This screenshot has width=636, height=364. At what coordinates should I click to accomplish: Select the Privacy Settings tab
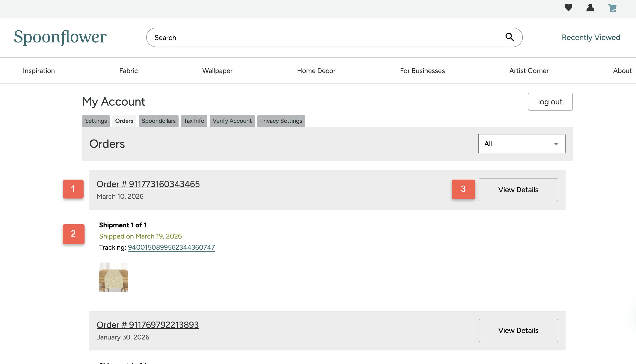(281, 121)
